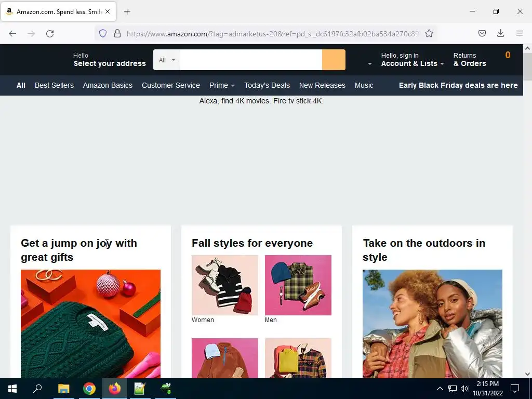This screenshot has width=532, height=399.
Task: Open the Women fall styles thumbnail
Action: click(x=224, y=285)
